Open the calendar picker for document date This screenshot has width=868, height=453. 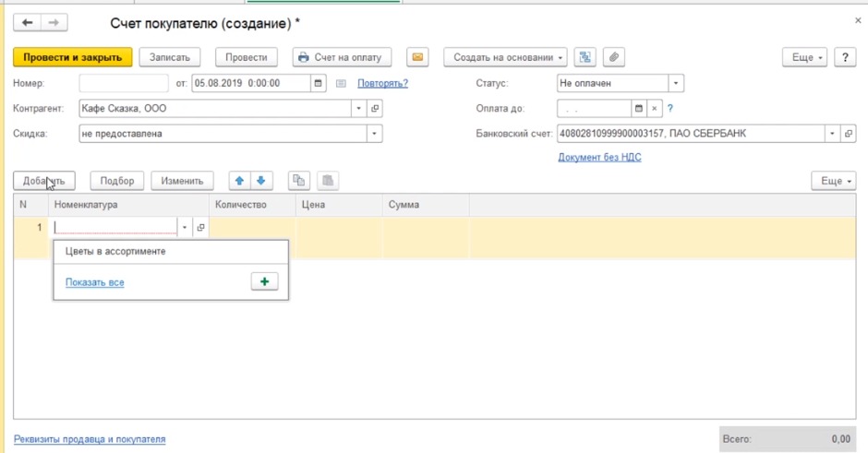click(319, 83)
